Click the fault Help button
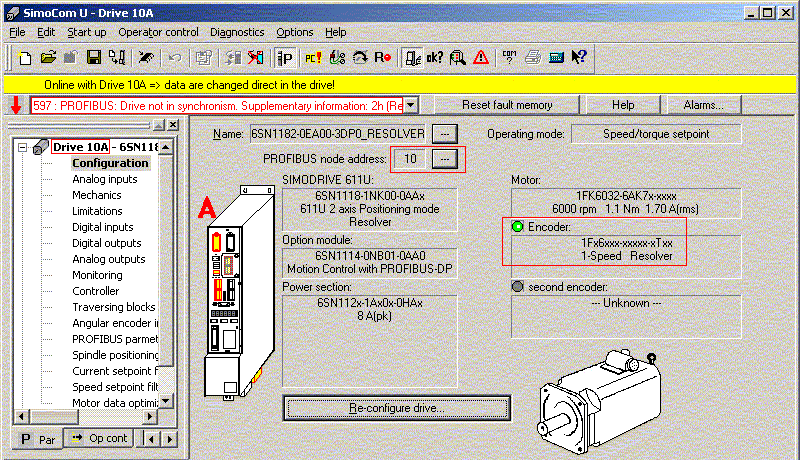Image resolution: width=800 pixels, height=460 pixels. click(623, 105)
